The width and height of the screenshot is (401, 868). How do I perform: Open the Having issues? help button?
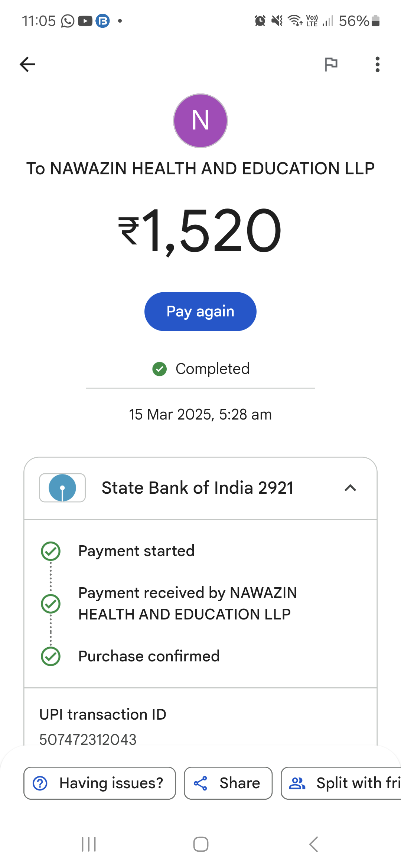click(x=100, y=783)
